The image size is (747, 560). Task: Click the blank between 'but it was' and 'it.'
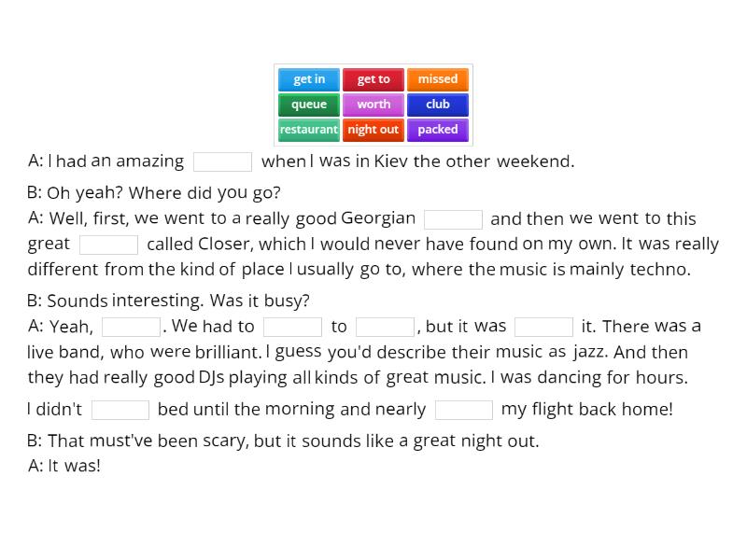[543, 327]
